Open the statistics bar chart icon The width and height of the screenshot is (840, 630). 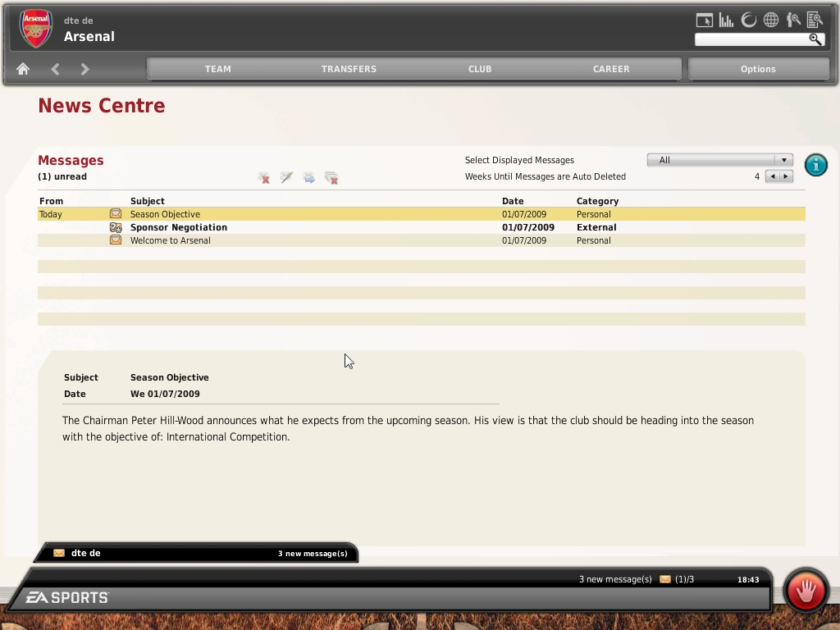[x=726, y=21]
